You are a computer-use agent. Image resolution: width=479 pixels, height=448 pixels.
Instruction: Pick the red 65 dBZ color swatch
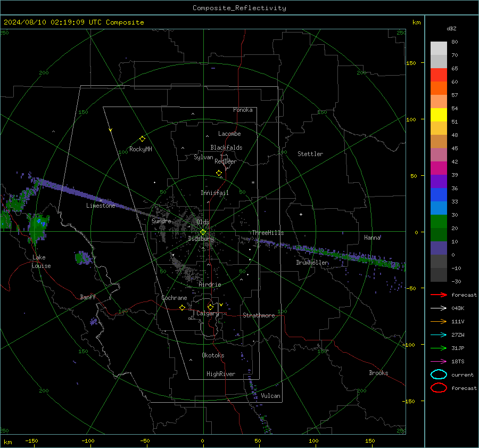coord(439,75)
